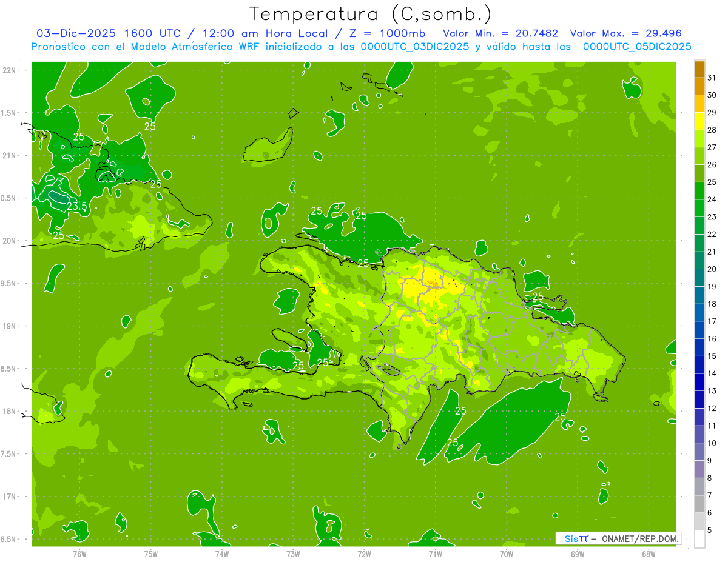
Task: Click the "70W" longitude axis label
Action: 507,554
